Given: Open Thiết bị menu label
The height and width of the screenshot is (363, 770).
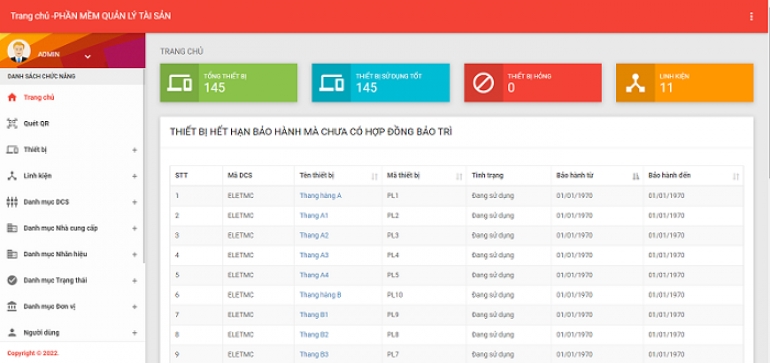Looking at the screenshot, I should pos(35,150).
